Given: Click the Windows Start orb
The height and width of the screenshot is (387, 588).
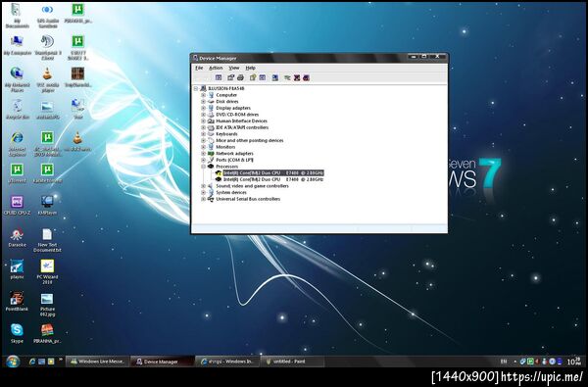Looking at the screenshot, I should point(13,362).
